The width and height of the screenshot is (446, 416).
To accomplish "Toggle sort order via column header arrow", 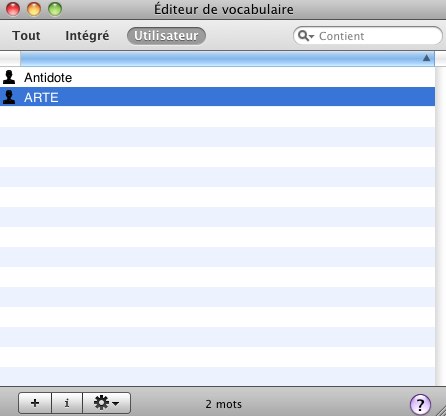I will pos(426,58).
